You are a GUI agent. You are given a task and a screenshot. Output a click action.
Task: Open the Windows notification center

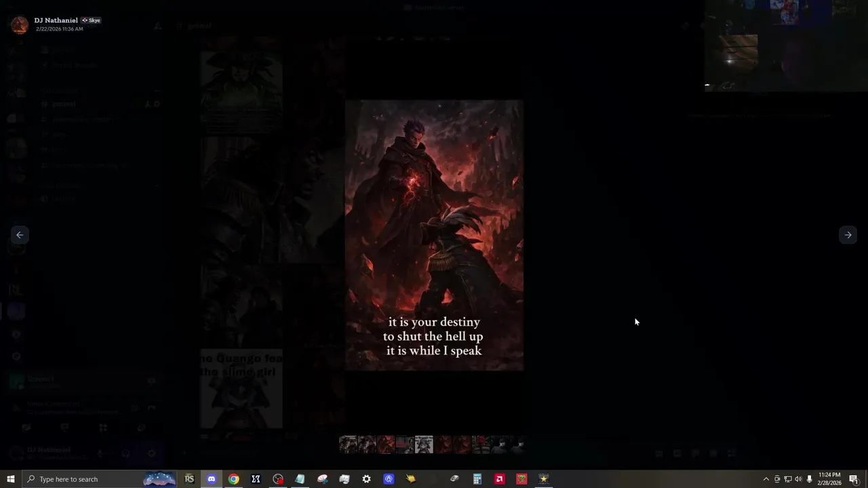tap(854, 479)
